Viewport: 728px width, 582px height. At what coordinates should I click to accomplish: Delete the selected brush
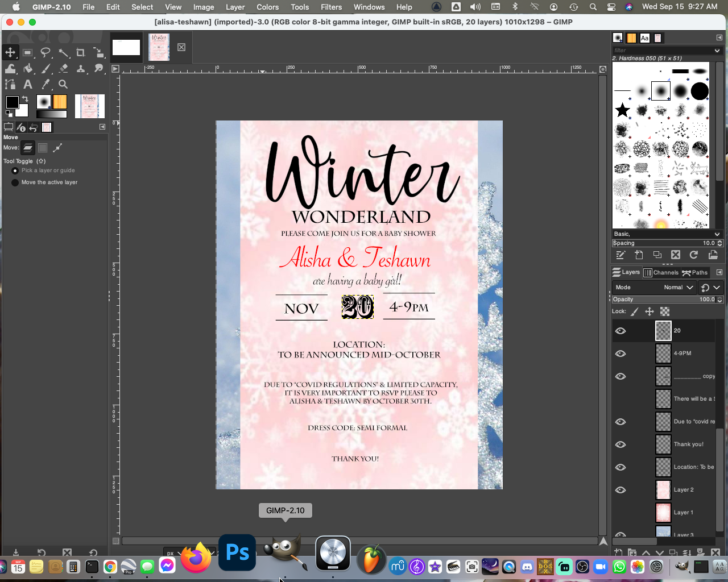(x=675, y=255)
